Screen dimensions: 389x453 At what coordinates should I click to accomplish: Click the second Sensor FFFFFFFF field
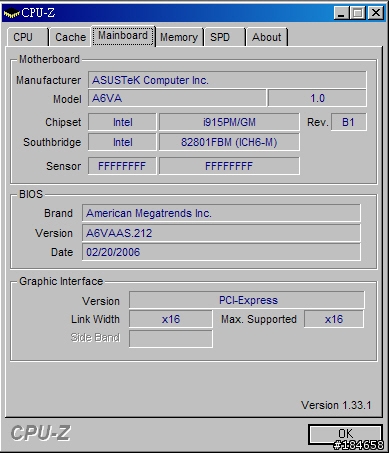[229, 166]
